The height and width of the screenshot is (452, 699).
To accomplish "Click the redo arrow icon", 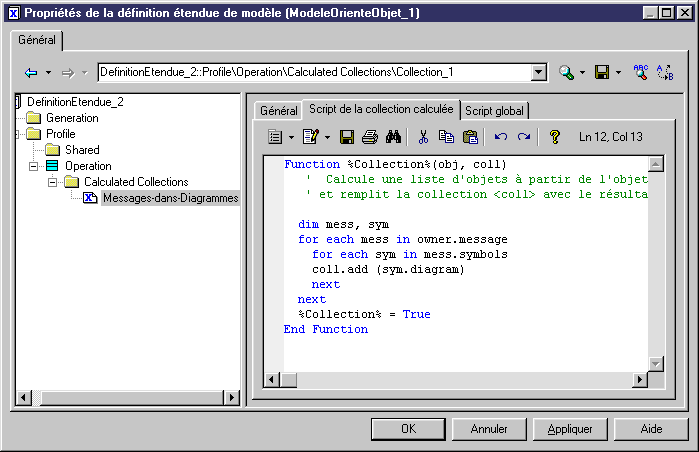I will 524,137.
